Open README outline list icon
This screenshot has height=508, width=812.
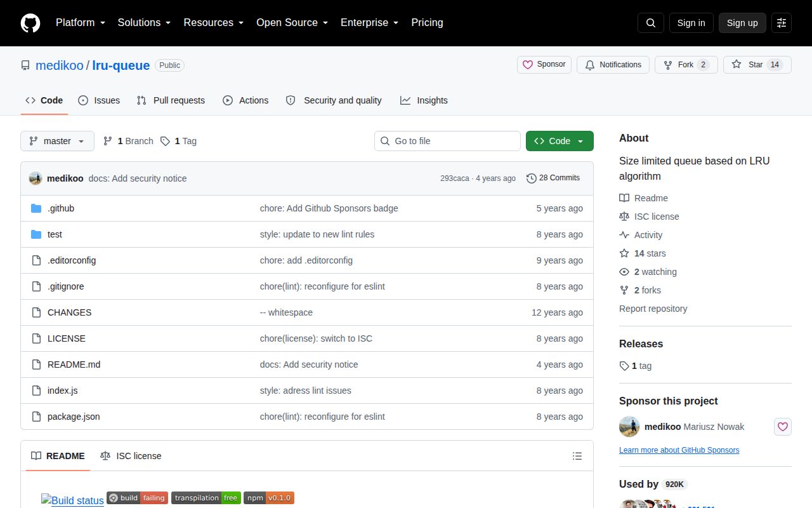(577, 456)
